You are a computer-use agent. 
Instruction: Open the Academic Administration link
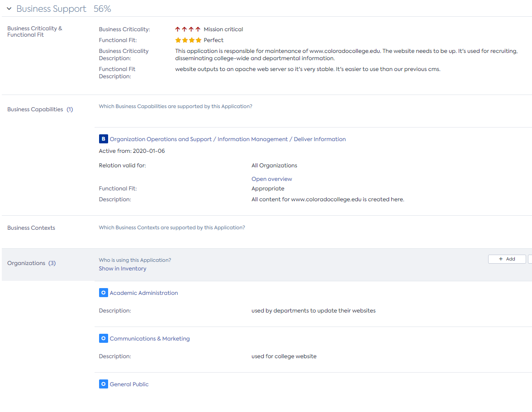(x=144, y=293)
